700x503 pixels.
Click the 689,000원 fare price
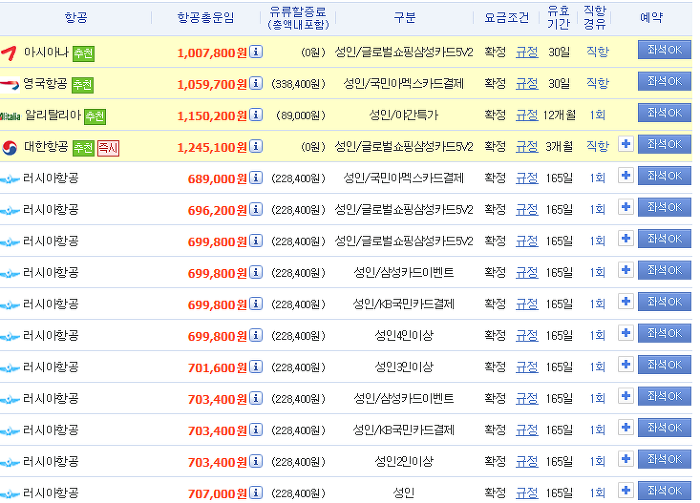click(217, 179)
